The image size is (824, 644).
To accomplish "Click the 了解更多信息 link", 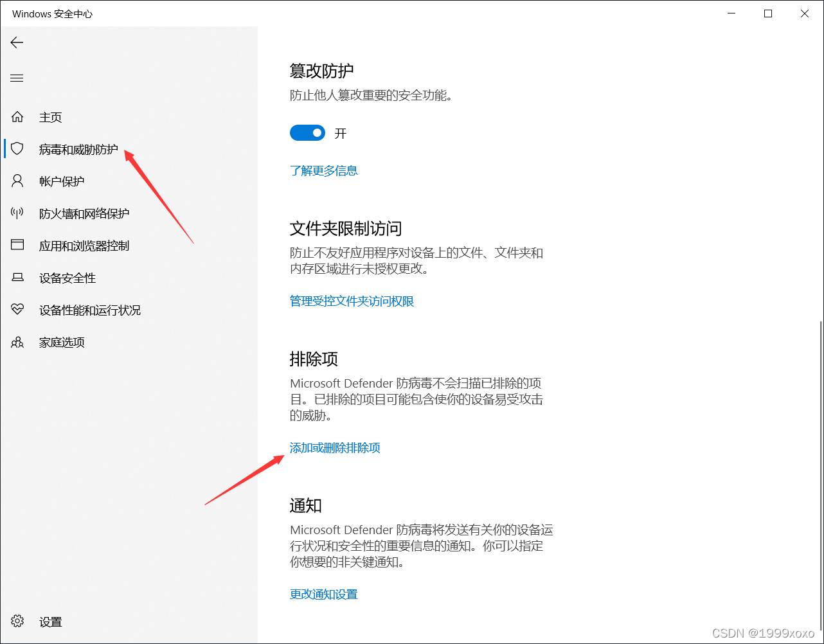I will coord(324,170).
